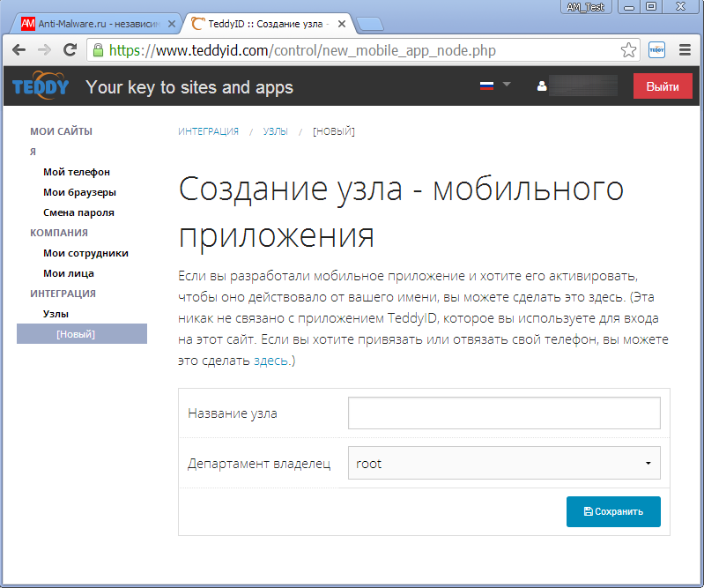704x588 pixels.
Task: Bookmark page using star icon
Action: [x=628, y=50]
